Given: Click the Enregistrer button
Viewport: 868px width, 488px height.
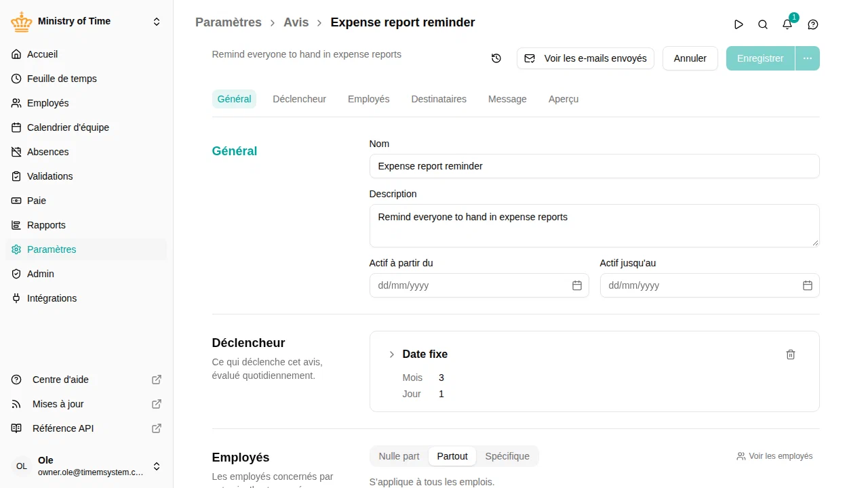Looking at the screenshot, I should (x=760, y=58).
